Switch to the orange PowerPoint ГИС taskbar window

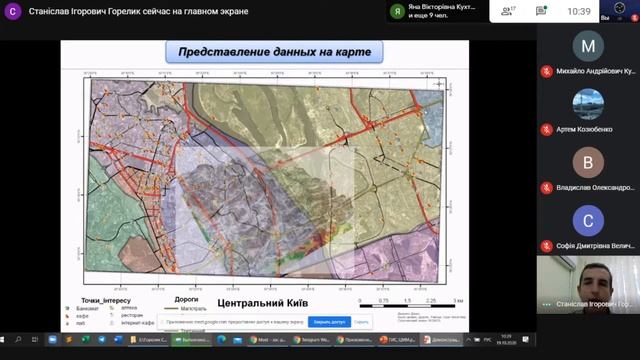coord(398,340)
